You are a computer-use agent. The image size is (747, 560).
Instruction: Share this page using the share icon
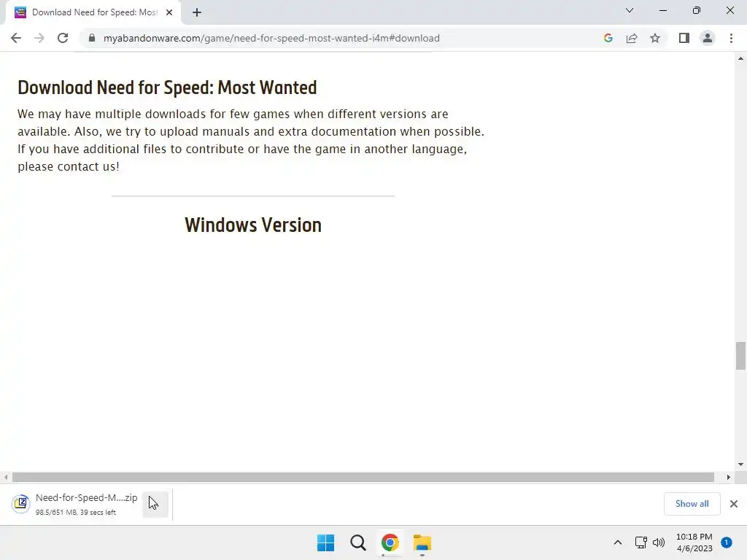coord(632,38)
